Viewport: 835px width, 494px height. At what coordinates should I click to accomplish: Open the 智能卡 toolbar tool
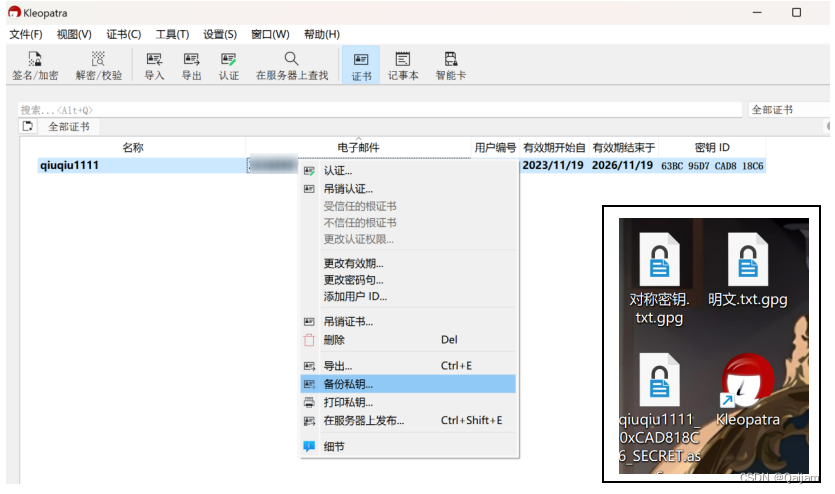451,65
